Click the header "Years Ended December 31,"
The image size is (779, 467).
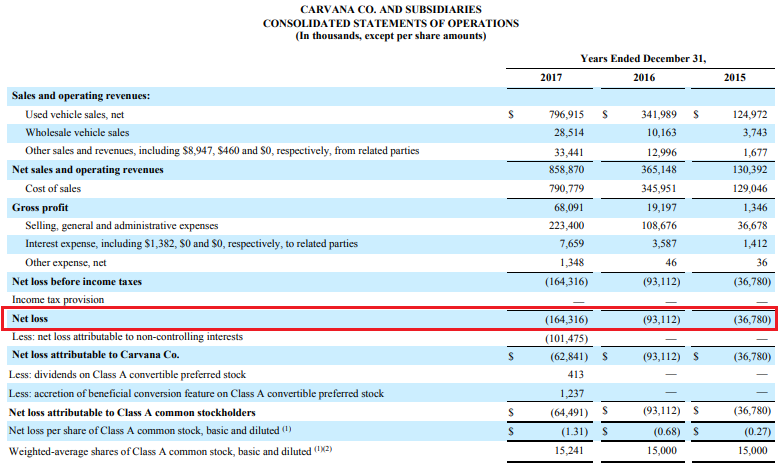point(643,59)
